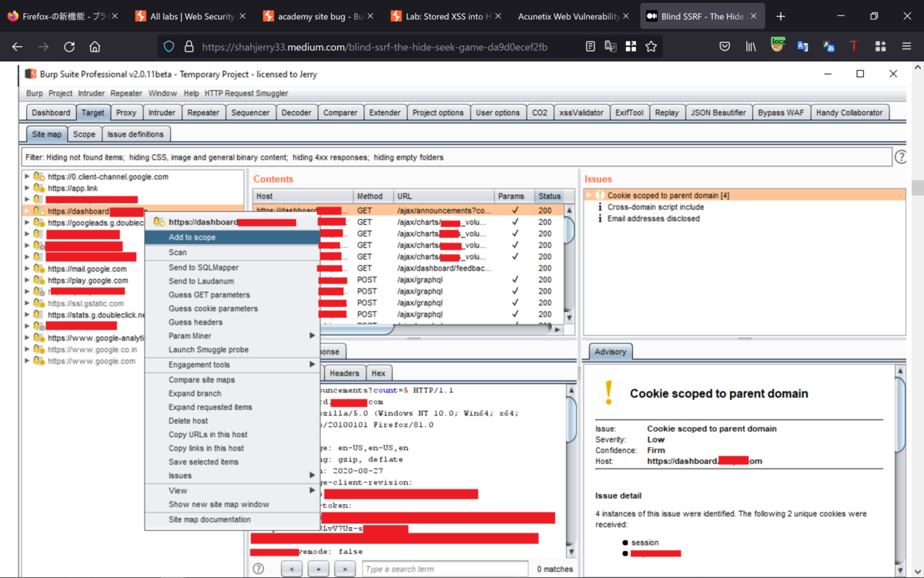Open HTTP Request Smuggler menu
Screen dimensions: 924x578
click(246, 93)
